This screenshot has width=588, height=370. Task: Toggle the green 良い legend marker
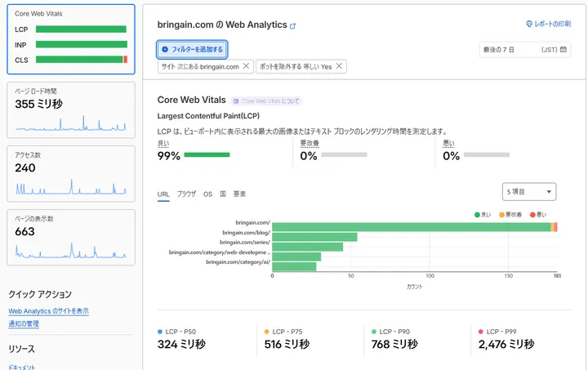tap(477, 215)
